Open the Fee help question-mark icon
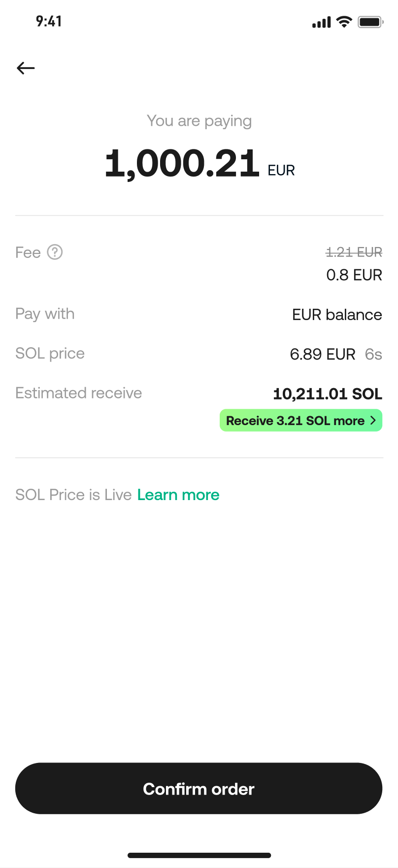Image resolution: width=398 pixels, height=868 pixels. [55, 253]
